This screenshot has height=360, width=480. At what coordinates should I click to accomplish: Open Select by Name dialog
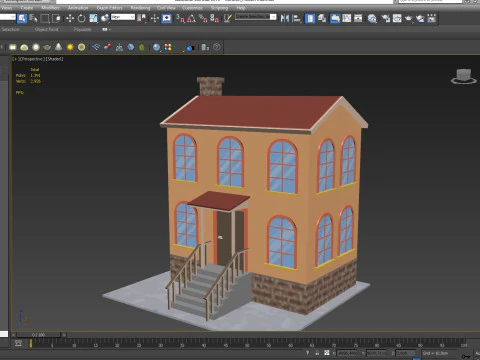[33, 18]
